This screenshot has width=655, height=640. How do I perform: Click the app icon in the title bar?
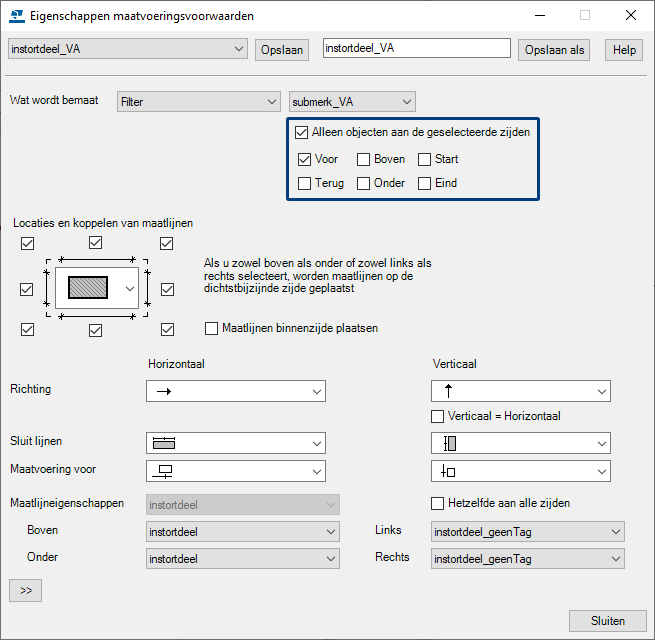click(x=17, y=16)
